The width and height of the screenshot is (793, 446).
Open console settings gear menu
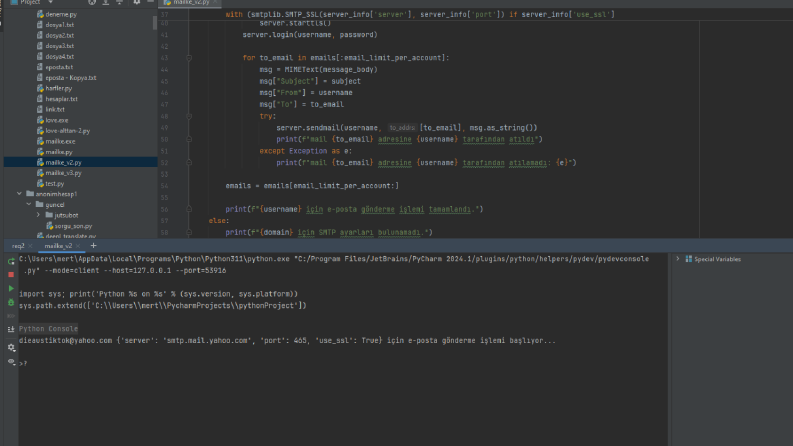[x=11, y=347]
